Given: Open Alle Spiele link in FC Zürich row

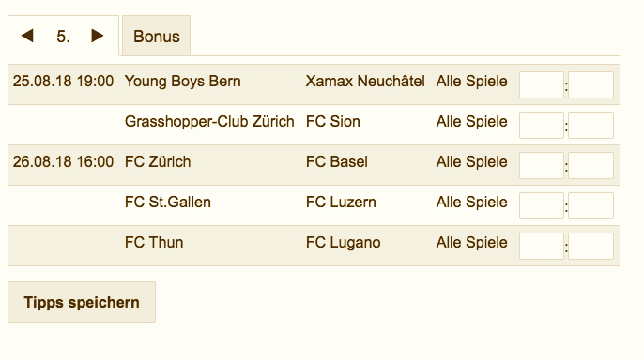Looking at the screenshot, I should pos(471,161).
